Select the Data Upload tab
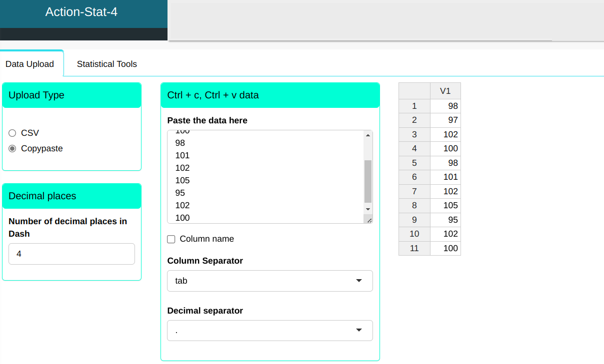This screenshot has width=604, height=364. 29,64
